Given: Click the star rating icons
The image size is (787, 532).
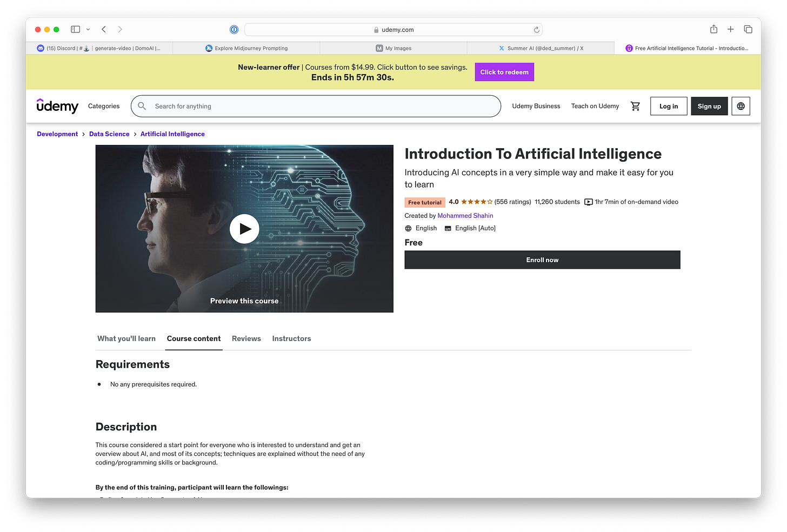Looking at the screenshot, I should 477,202.
